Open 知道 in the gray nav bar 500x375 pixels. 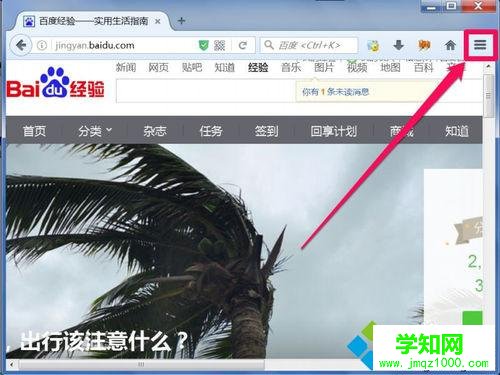[457, 131]
